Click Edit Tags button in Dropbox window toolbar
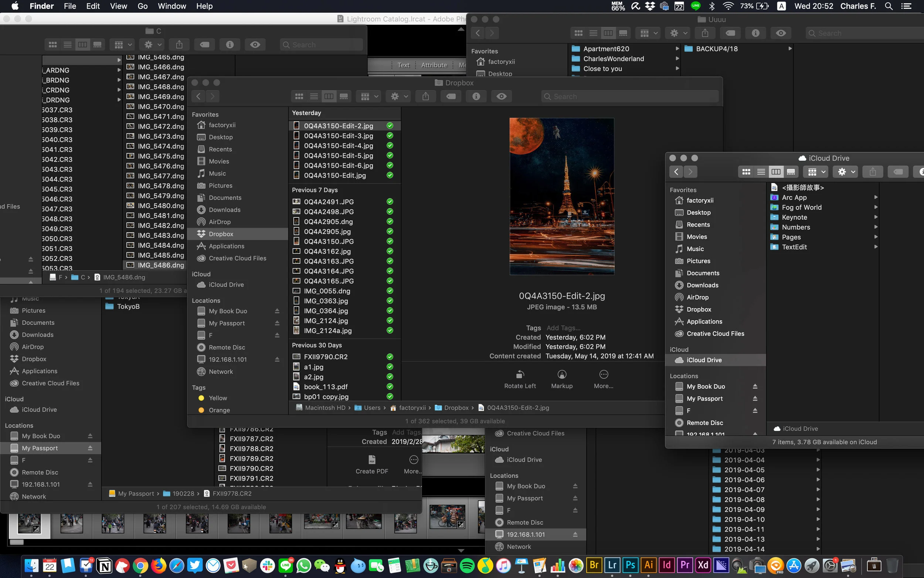 tap(451, 96)
